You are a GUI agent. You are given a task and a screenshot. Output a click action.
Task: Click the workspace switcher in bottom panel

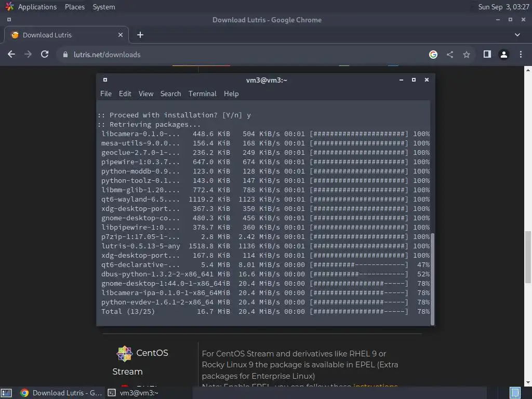pos(515,393)
